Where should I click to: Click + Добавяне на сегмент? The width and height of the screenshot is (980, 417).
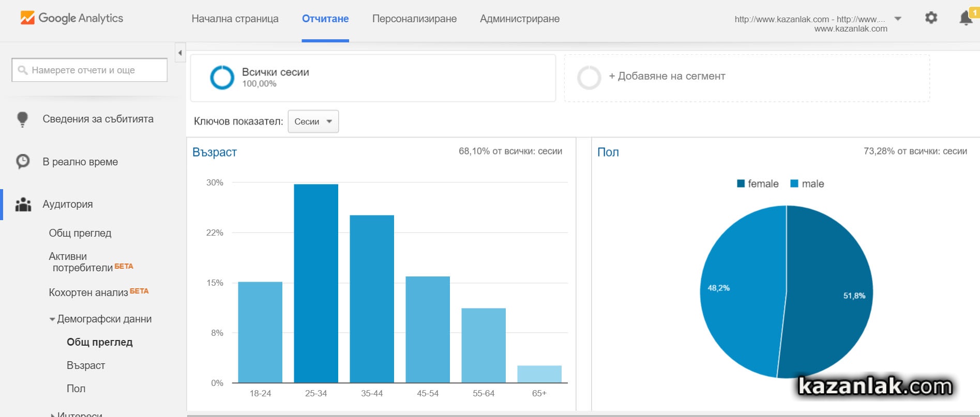coord(667,76)
